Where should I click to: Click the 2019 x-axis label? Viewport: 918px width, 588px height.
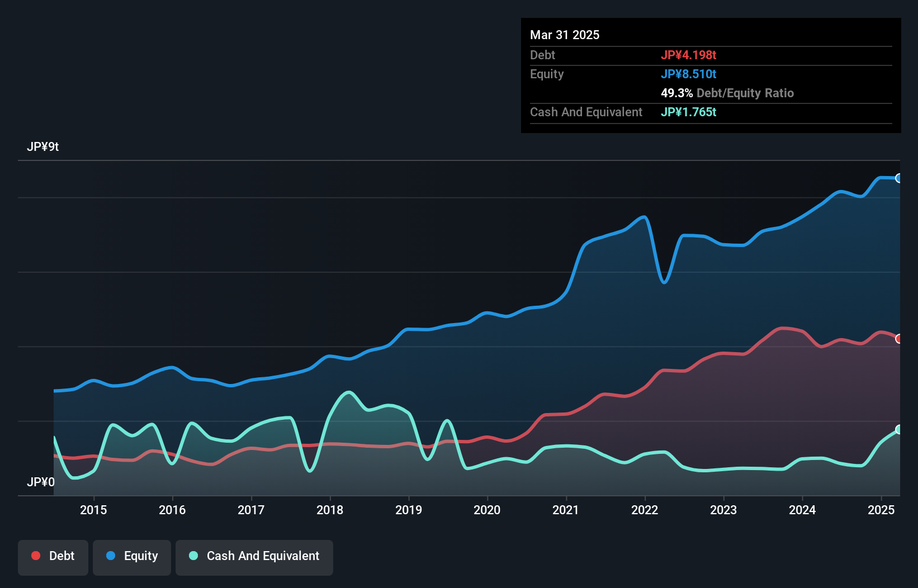pos(409,510)
